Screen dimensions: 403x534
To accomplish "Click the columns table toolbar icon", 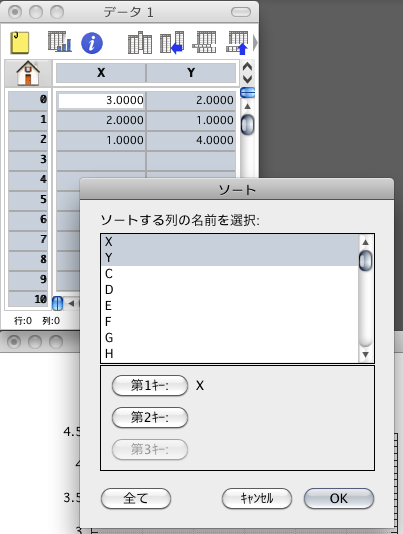I will (x=140, y=43).
